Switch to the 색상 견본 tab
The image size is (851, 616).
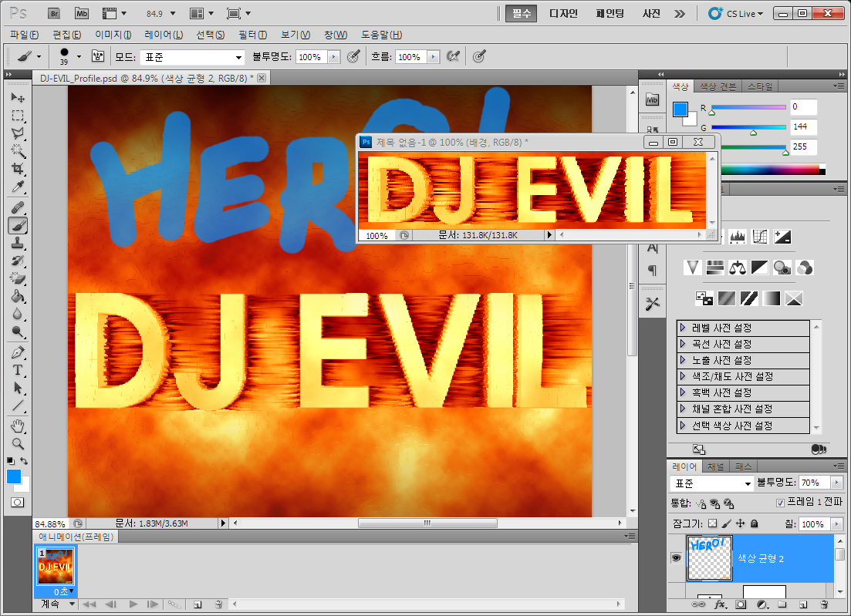coord(718,86)
